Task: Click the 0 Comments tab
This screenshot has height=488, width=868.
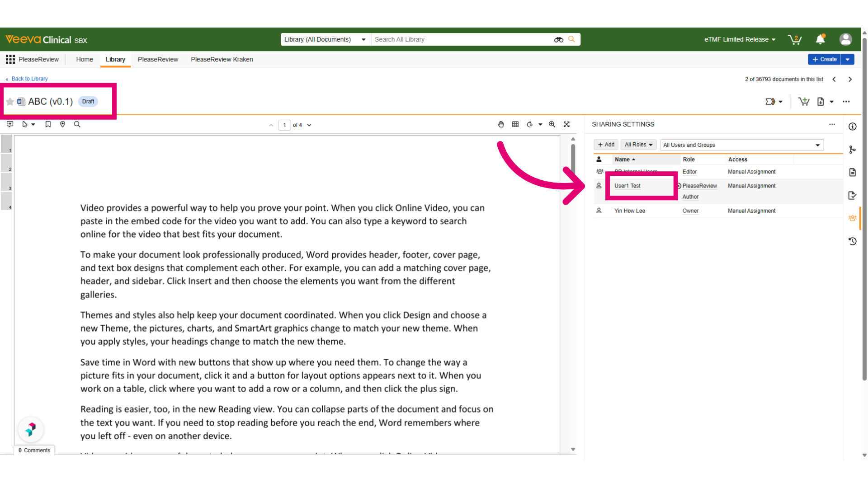Action: point(34,450)
